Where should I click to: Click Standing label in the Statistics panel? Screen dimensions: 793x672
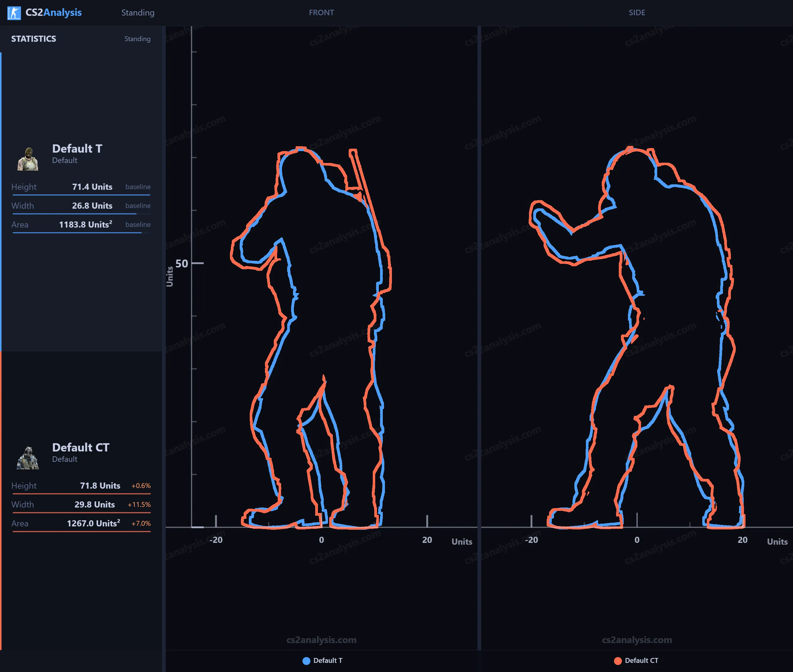137,39
